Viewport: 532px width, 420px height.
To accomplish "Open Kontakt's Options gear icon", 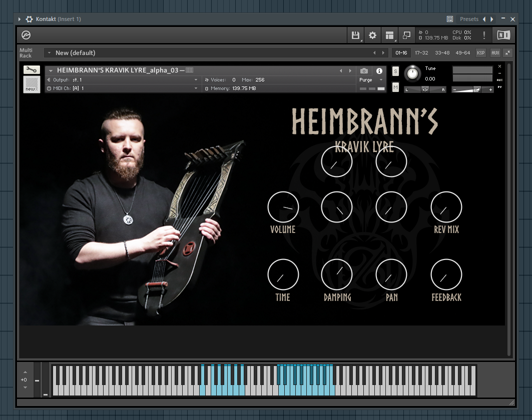I will point(372,35).
